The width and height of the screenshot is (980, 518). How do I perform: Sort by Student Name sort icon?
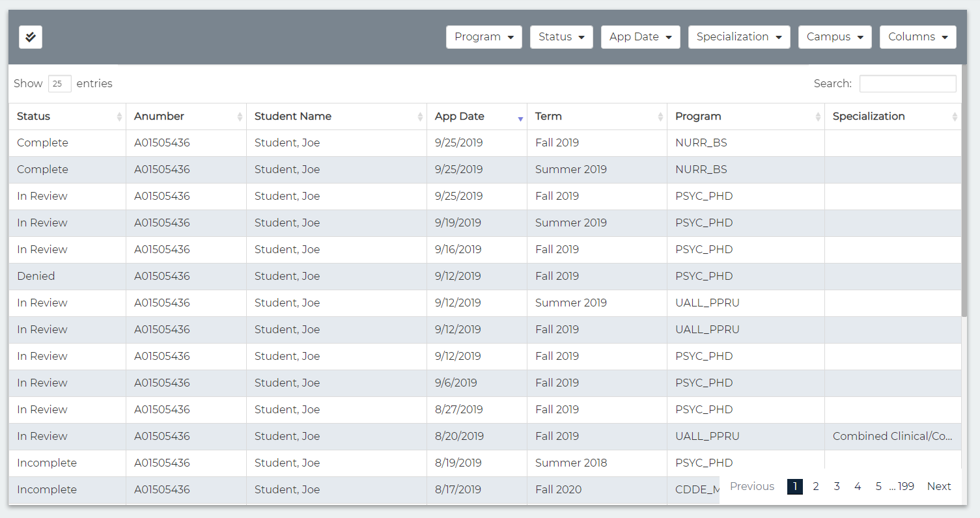[x=420, y=116]
